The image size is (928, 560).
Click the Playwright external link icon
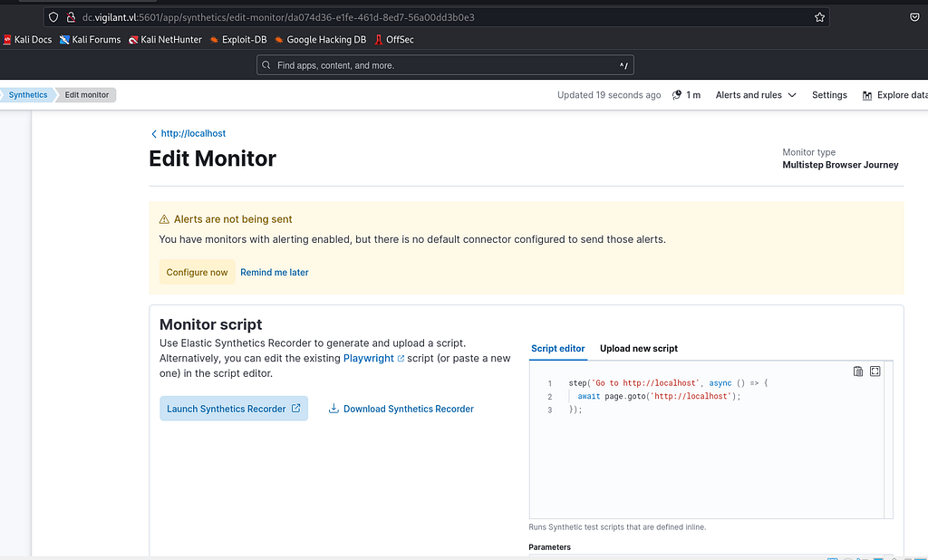point(401,358)
